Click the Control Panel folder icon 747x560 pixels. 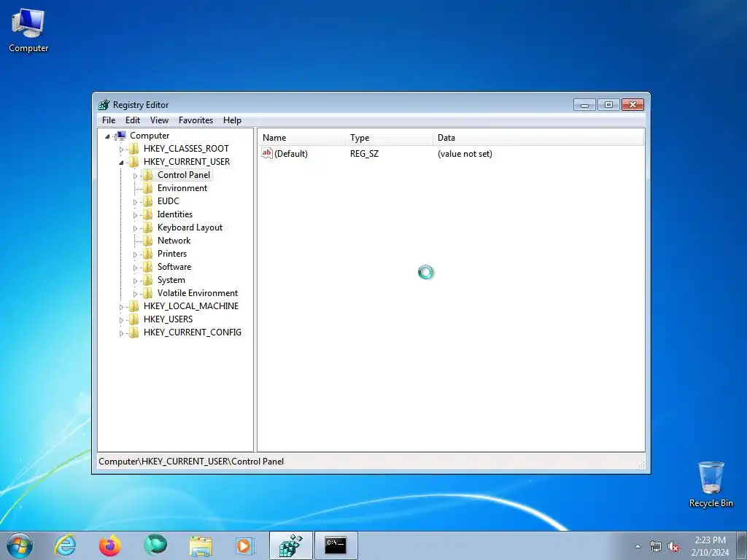pos(148,175)
